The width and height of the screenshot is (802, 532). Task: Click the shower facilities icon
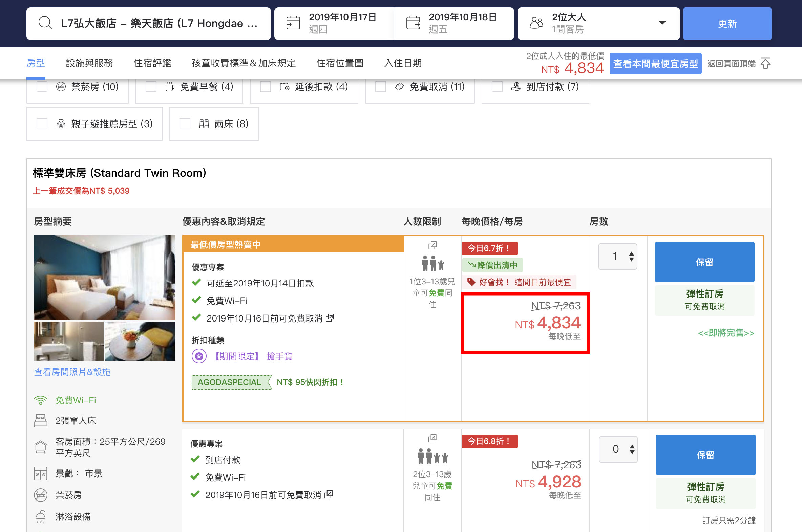coord(40,516)
